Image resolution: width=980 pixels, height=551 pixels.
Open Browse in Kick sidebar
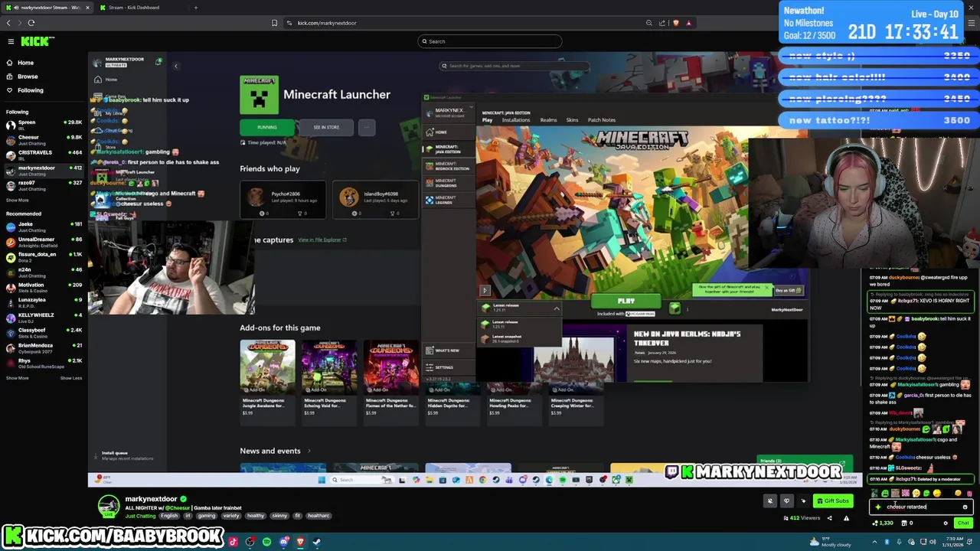(28, 77)
